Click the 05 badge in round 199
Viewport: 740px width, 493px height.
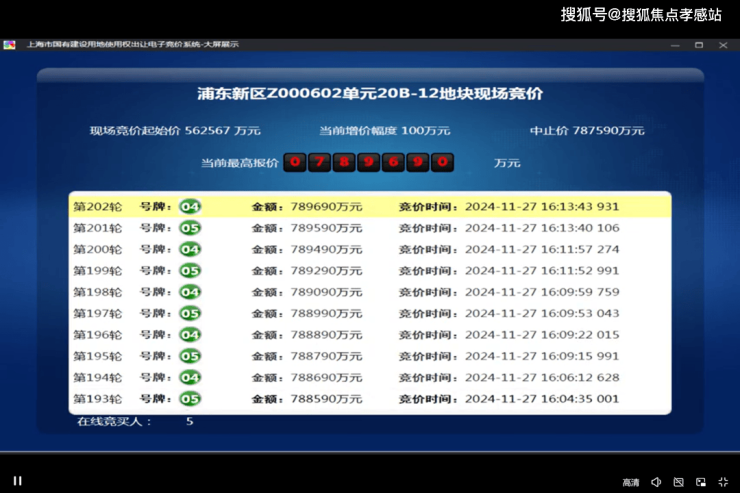pos(190,271)
